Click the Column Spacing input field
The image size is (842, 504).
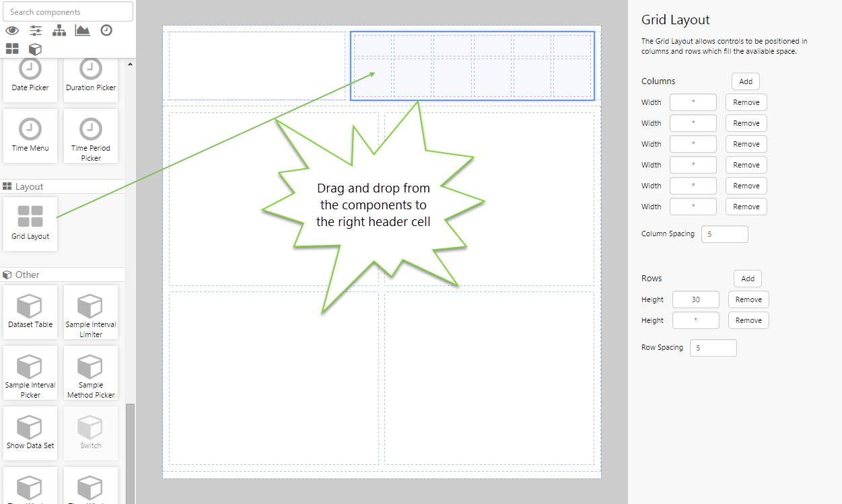(x=724, y=234)
